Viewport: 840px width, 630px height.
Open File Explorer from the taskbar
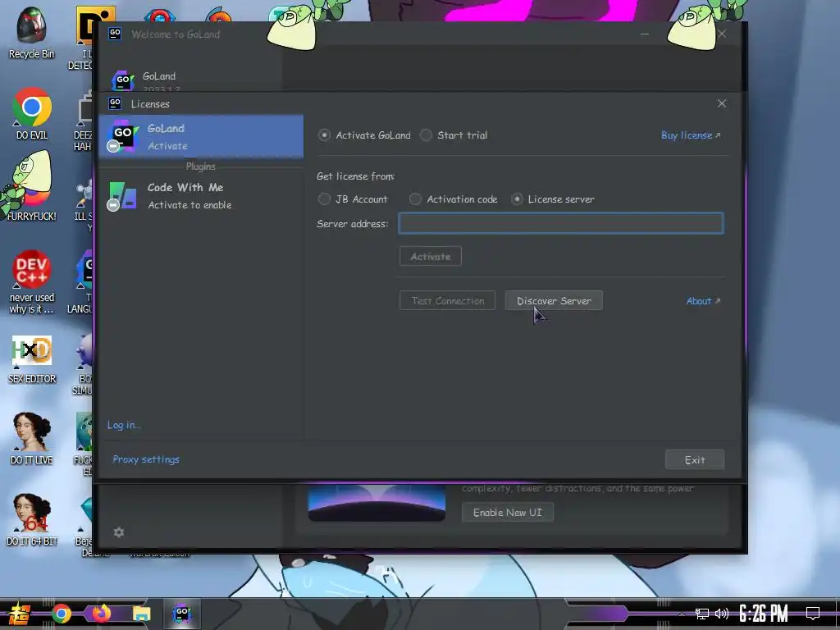pyautogui.click(x=141, y=614)
